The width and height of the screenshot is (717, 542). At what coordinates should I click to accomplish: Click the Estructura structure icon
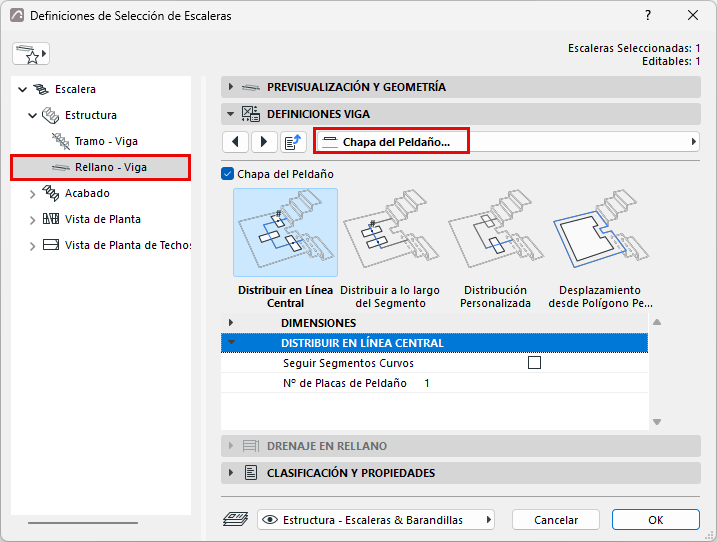click(50, 115)
